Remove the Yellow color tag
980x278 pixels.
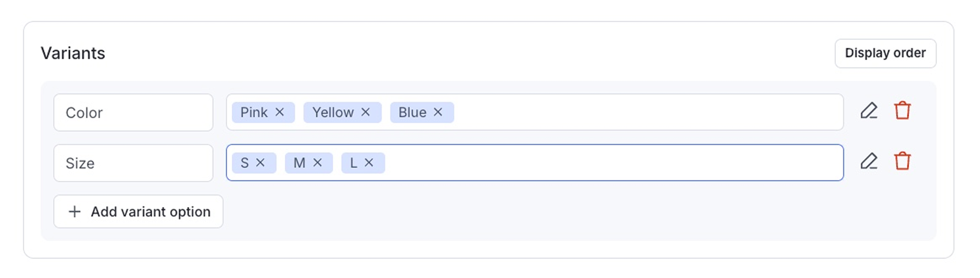pyautogui.click(x=365, y=112)
